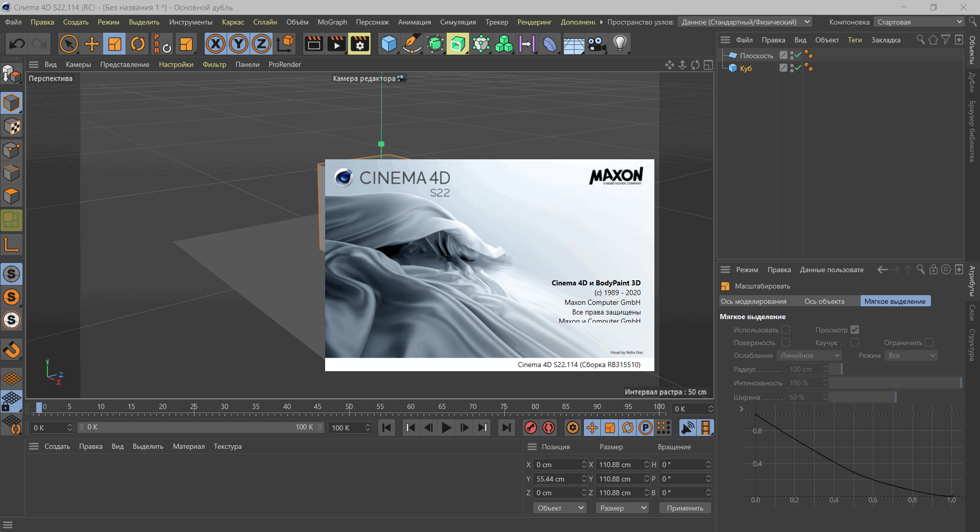The width and height of the screenshot is (980, 532).
Task: Enable Поверхность checkbox
Action: click(x=786, y=343)
